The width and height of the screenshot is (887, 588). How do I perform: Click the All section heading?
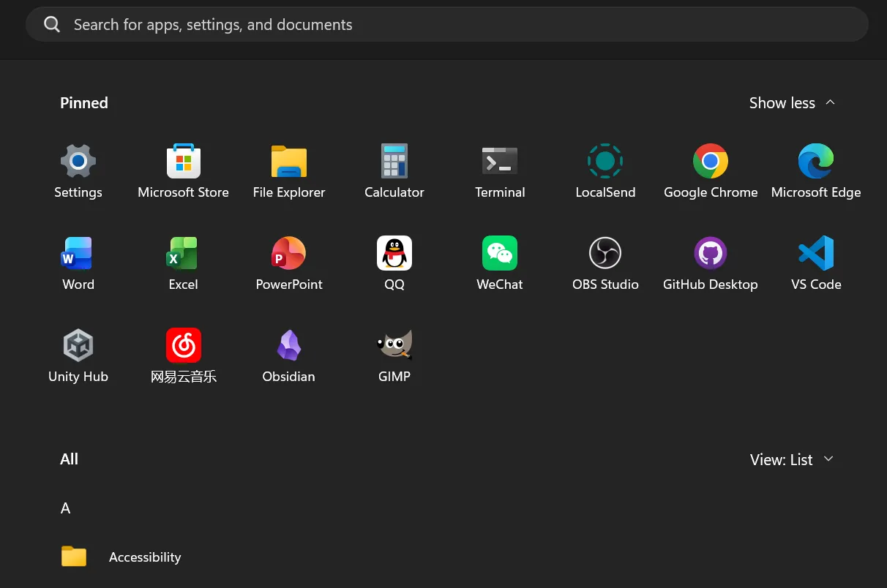(x=69, y=459)
